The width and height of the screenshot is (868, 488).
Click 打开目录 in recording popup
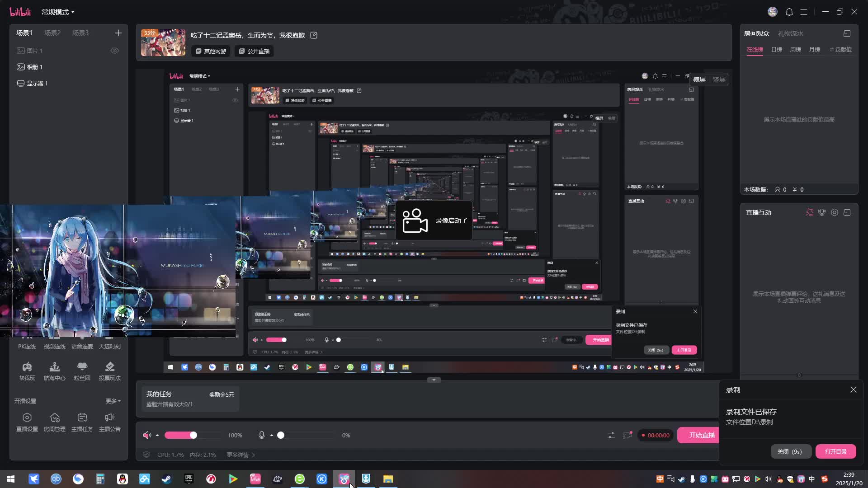click(x=835, y=451)
